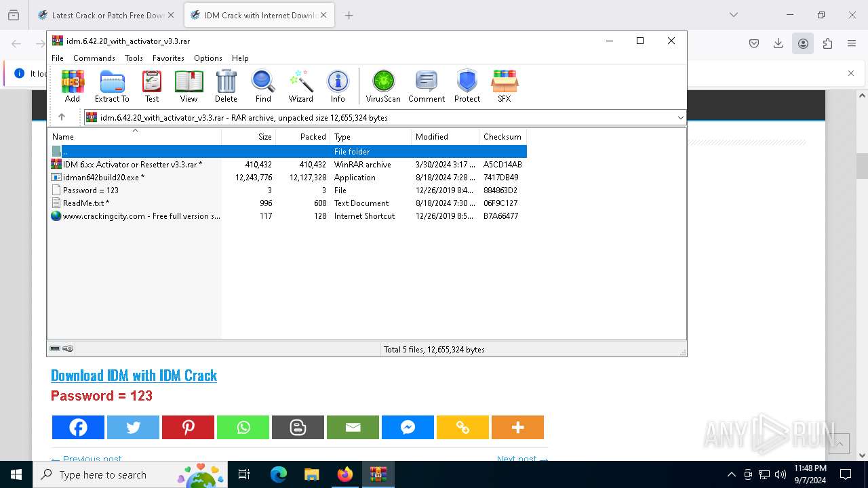The width and height of the screenshot is (868, 488).
Task: Open the Commands menu
Action: (x=94, y=58)
